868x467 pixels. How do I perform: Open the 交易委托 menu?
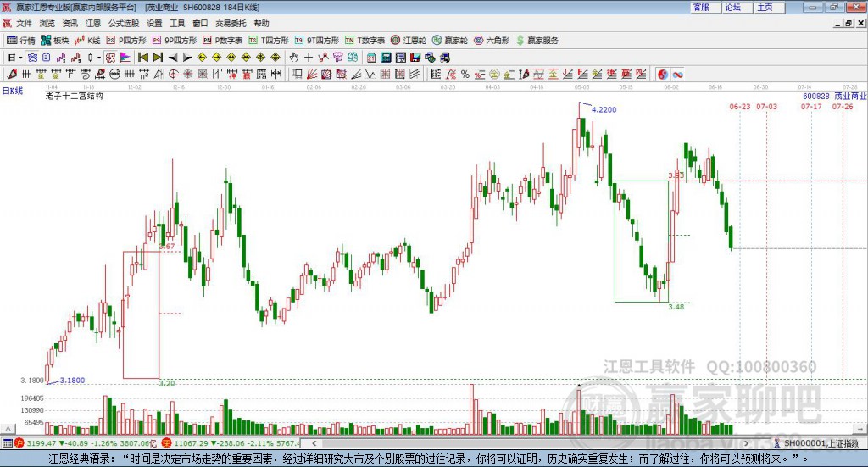[231, 23]
